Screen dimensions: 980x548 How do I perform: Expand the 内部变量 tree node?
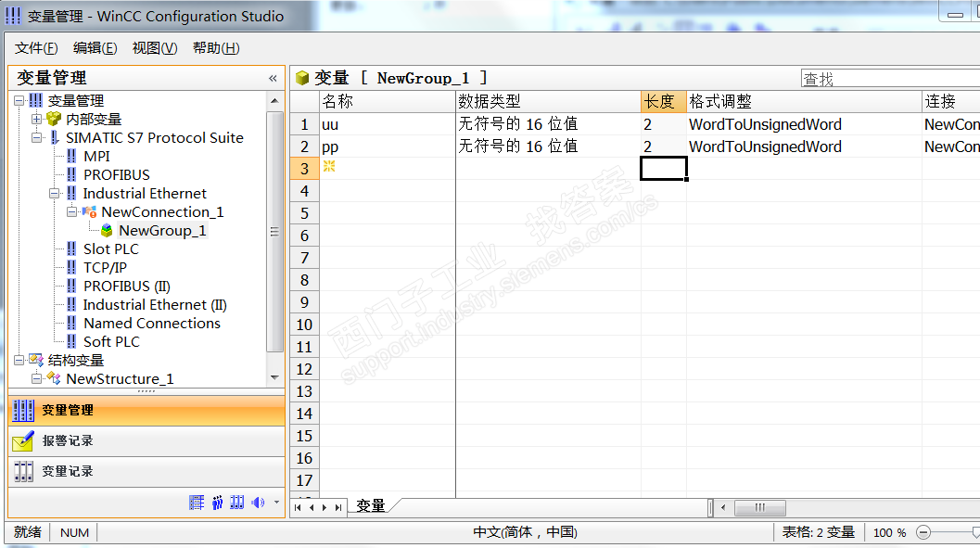36,119
